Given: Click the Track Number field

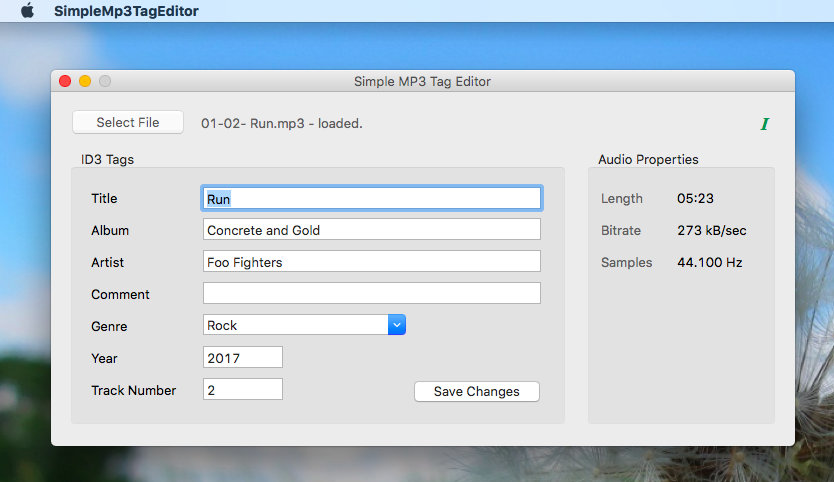Looking at the screenshot, I should coord(243,389).
